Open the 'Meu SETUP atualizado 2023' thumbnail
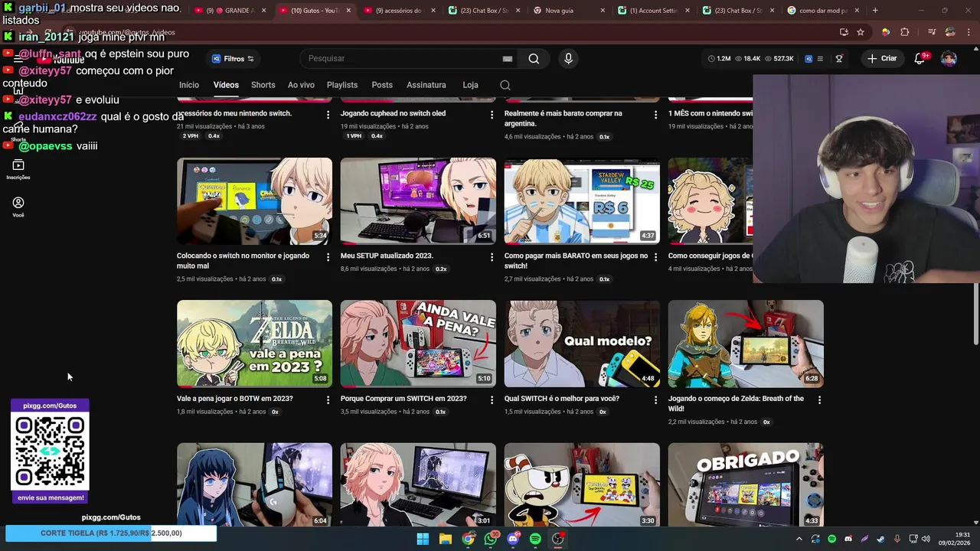The image size is (980, 551). click(x=418, y=201)
